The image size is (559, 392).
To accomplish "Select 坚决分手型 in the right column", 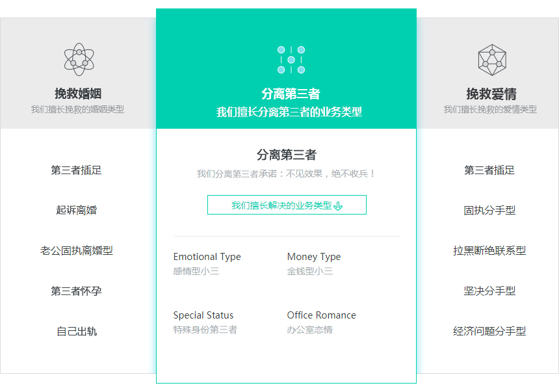I will pyautogui.click(x=489, y=291).
